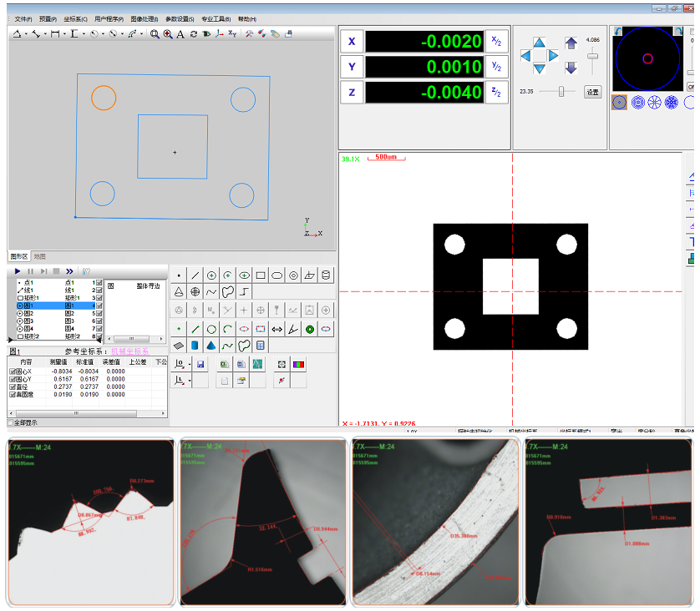Click the 机械坐标系 reference link
The width and height of the screenshot is (700, 611).
[129, 351]
